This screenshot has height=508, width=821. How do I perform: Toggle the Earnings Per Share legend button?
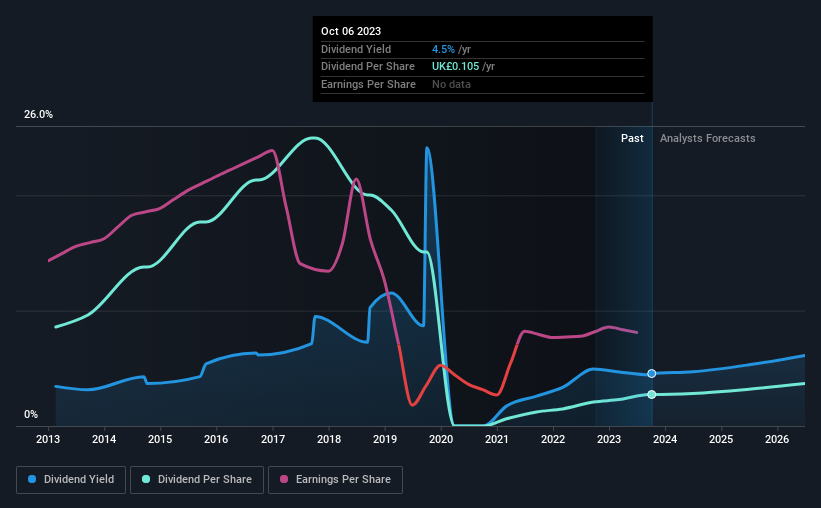(x=336, y=480)
